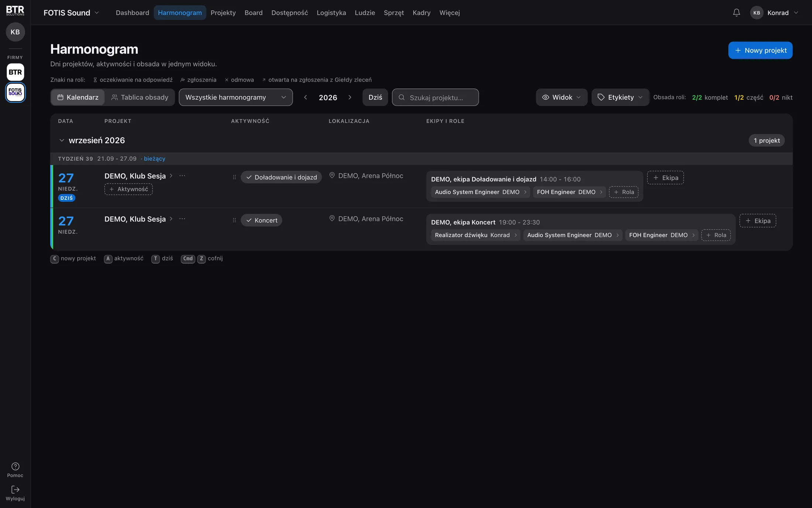Screen dimensions: 812x508
Task: Click location pin in Doładowanie row
Action: click(x=332, y=175)
